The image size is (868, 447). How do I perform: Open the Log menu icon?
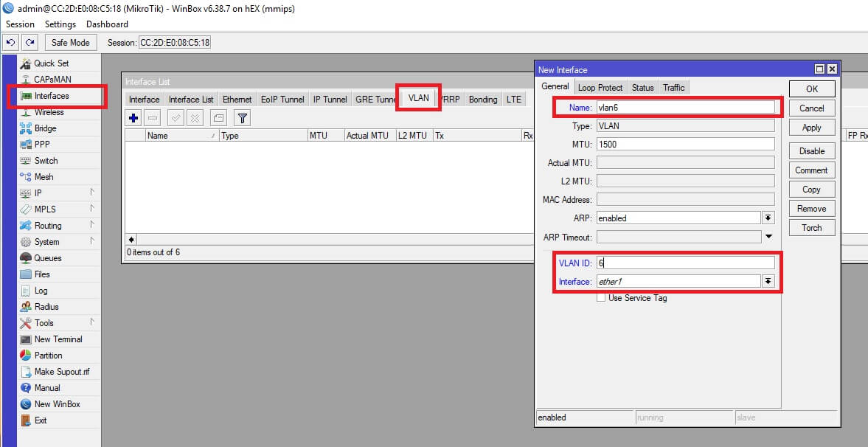coord(26,290)
